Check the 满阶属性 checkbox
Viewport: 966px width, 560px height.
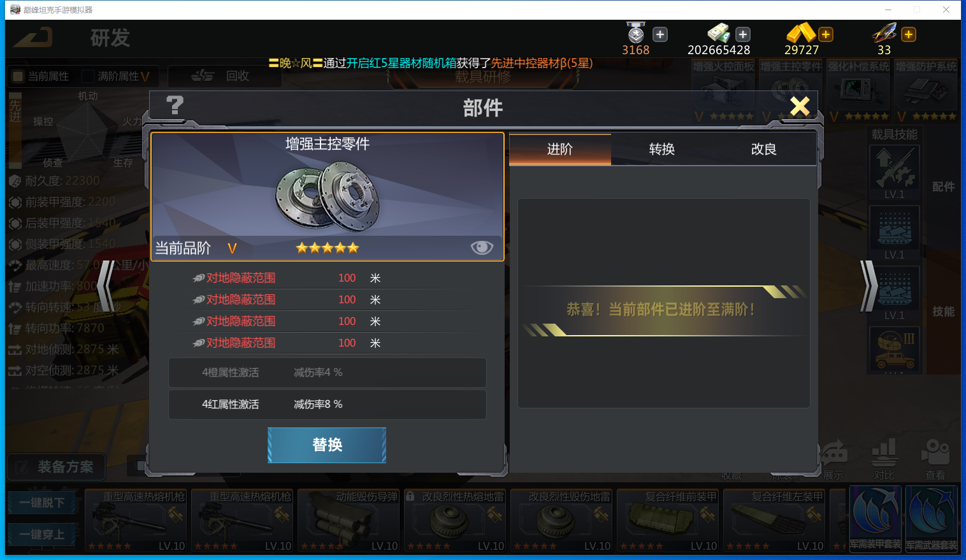[88, 76]
